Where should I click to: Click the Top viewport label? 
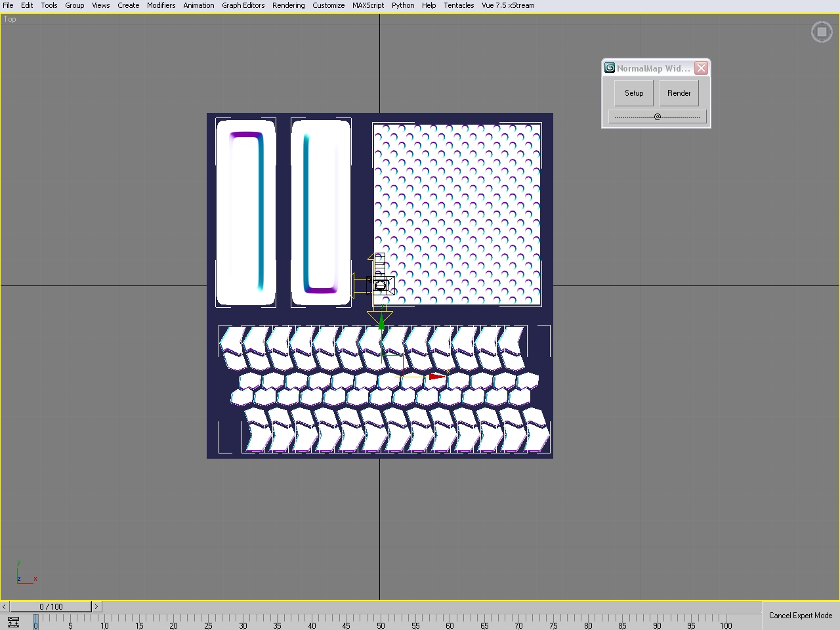point(10,19)
